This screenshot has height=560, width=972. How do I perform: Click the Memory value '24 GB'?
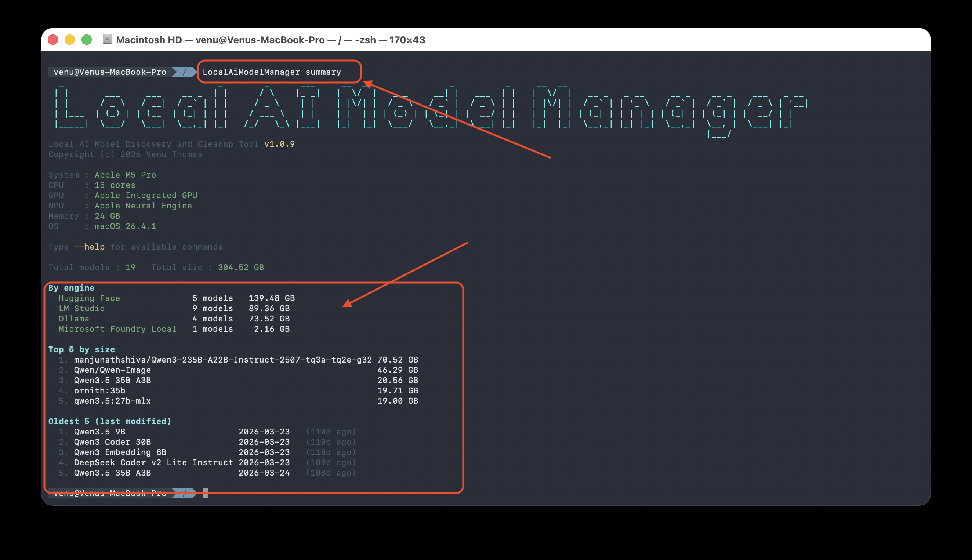(x=107, y=216)
